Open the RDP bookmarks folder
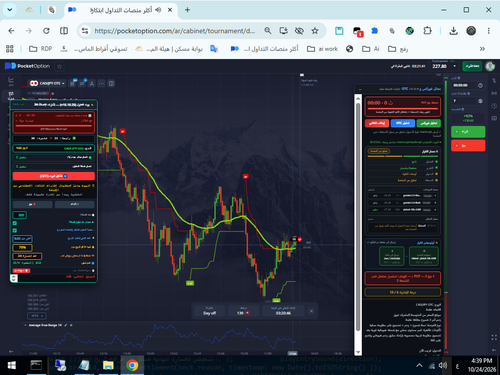500x375 pixels. point(40,49)
